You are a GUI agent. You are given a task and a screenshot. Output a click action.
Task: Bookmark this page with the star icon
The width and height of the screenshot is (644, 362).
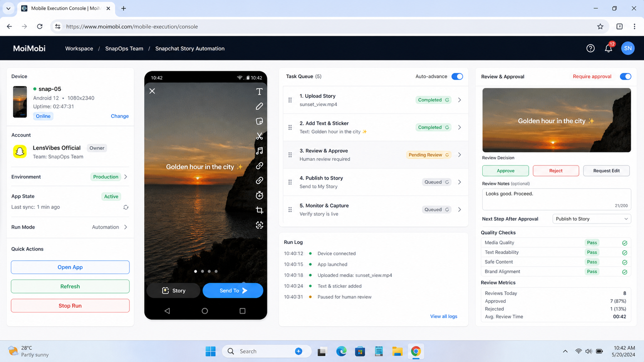[x=600, y=27]
